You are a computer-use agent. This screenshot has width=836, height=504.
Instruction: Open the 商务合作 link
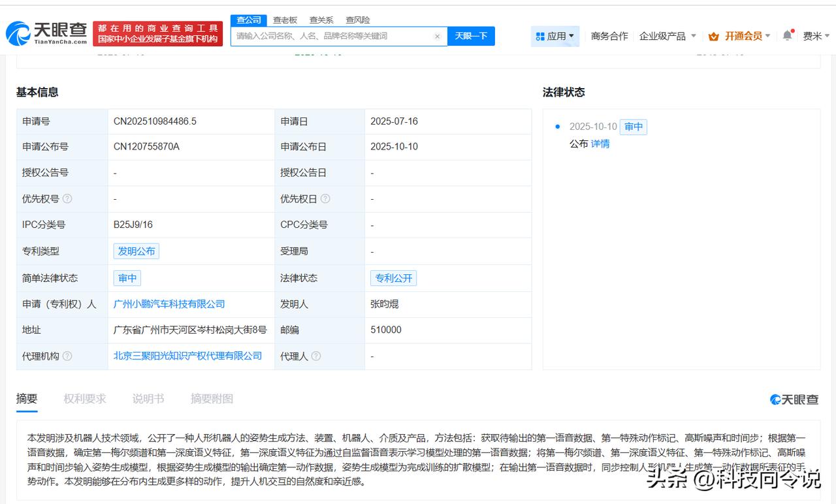coord(609,36)
